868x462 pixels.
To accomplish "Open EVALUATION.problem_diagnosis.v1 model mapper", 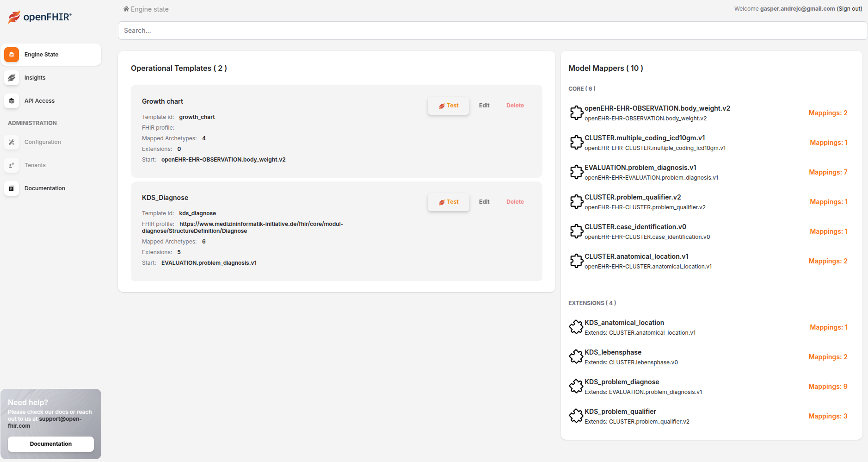I will point(640,168).
